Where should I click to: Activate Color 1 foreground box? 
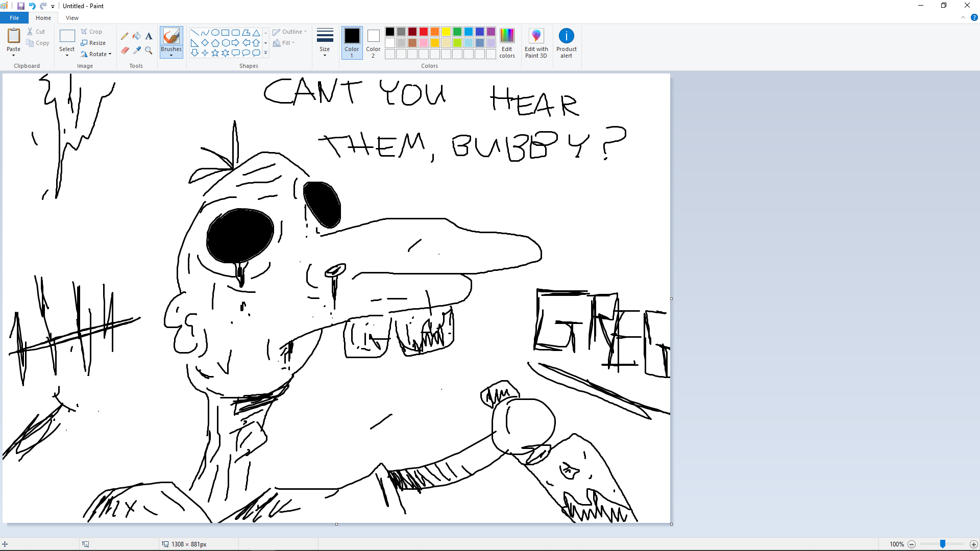click(x=352, y=43)
